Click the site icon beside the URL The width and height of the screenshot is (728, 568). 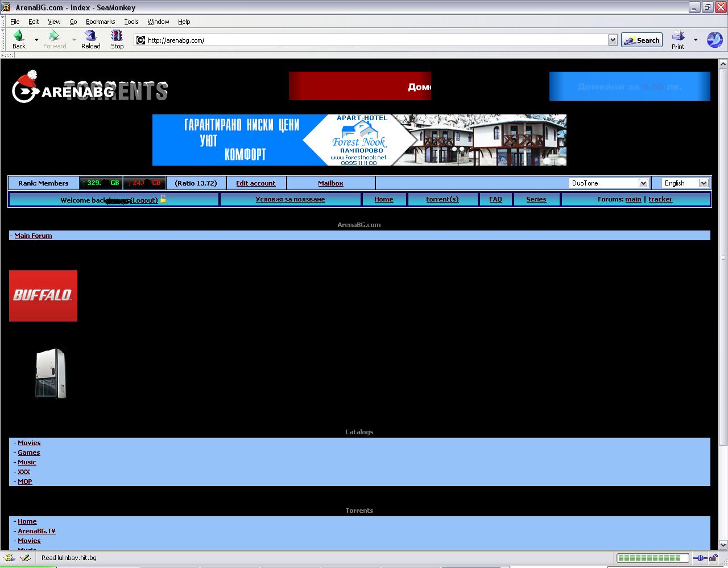click(140, 40)
